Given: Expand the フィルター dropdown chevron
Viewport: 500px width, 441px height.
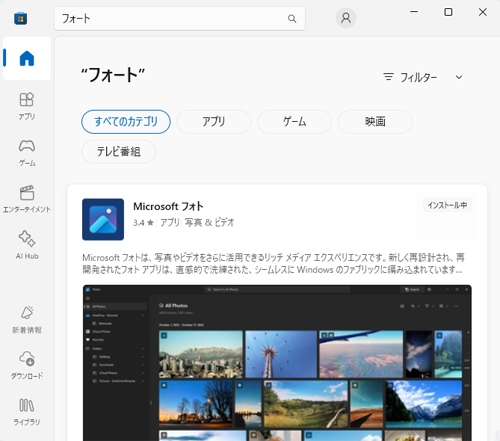Looking at the screenshot, I should coord(459,77).
